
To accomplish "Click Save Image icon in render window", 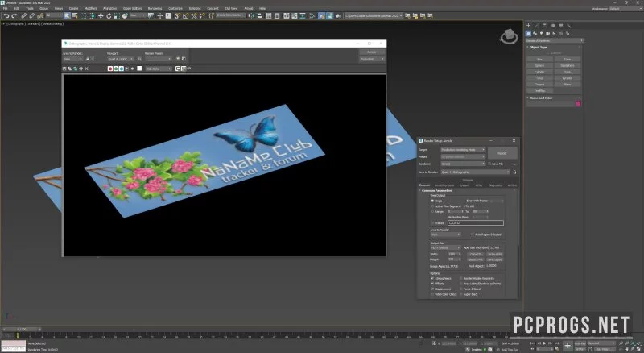I will tap(64, 69).
